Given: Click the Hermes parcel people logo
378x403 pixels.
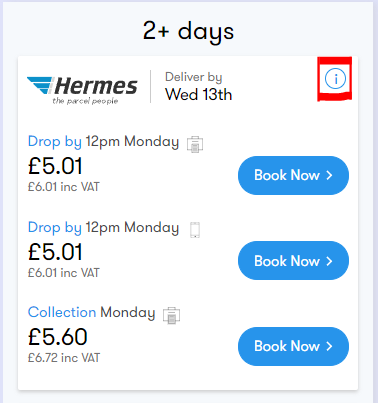Looking at the screenshot, I should pyautogui.click(x=82, y=89).
